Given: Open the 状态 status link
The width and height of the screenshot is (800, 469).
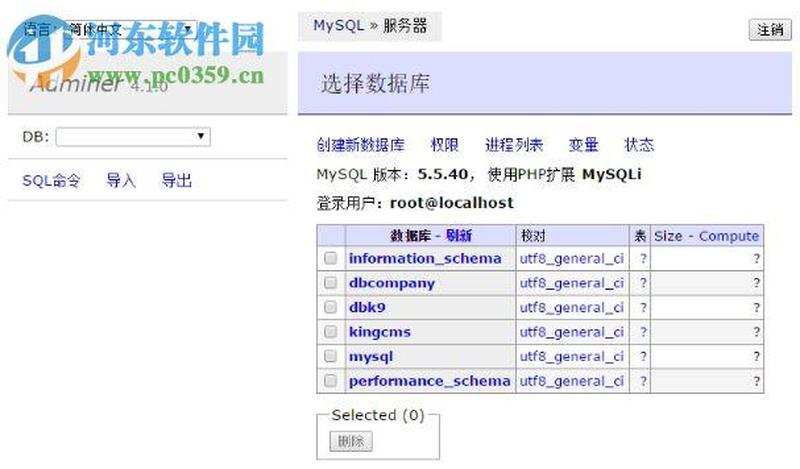Looking at the screenshot, I should [639, 145].
